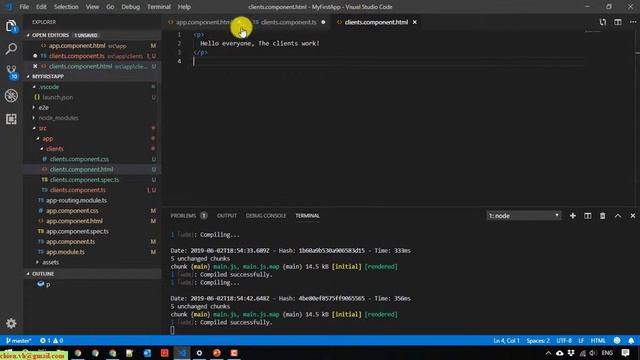Change indentation via Spaces: 2
640x360 pixels.
[538, 340]
